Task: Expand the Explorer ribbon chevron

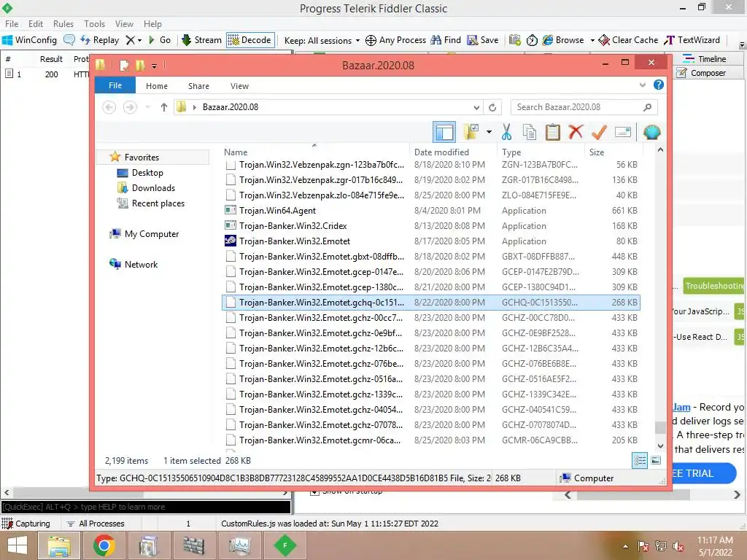Action: click(643, 85)
